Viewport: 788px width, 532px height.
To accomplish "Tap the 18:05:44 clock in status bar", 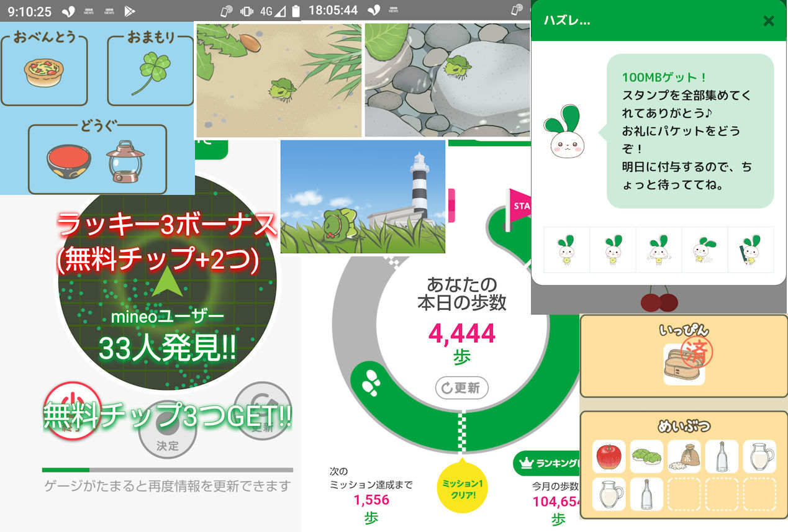I will pyautogui.click(x=333, y=11).
